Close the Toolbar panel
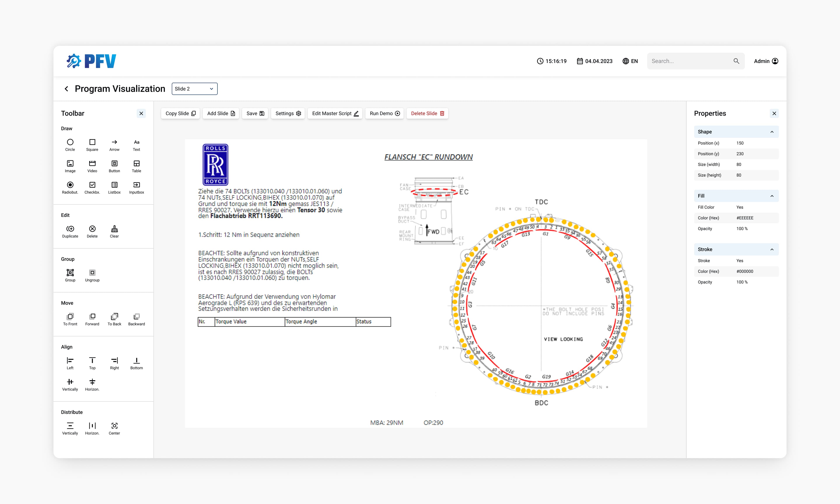 tap(141, 114)
